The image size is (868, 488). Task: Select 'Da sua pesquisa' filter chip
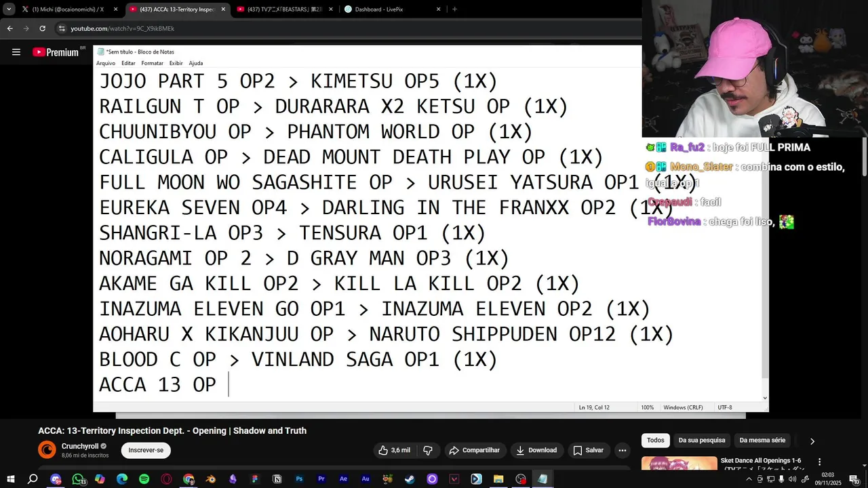point(702,441)
